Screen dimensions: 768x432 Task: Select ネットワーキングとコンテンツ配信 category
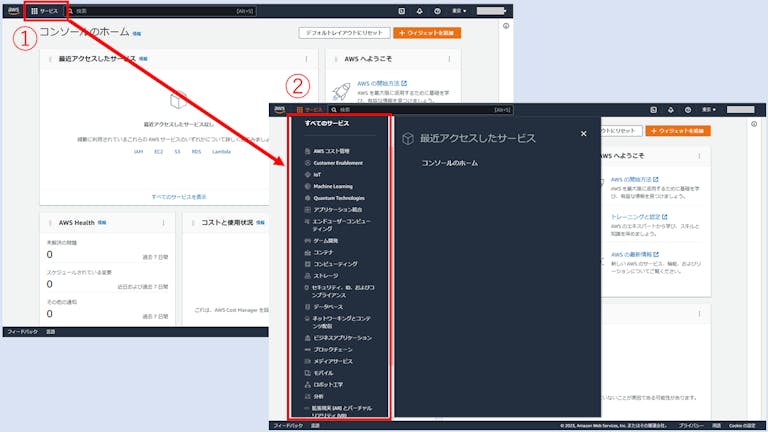[338, 322]
